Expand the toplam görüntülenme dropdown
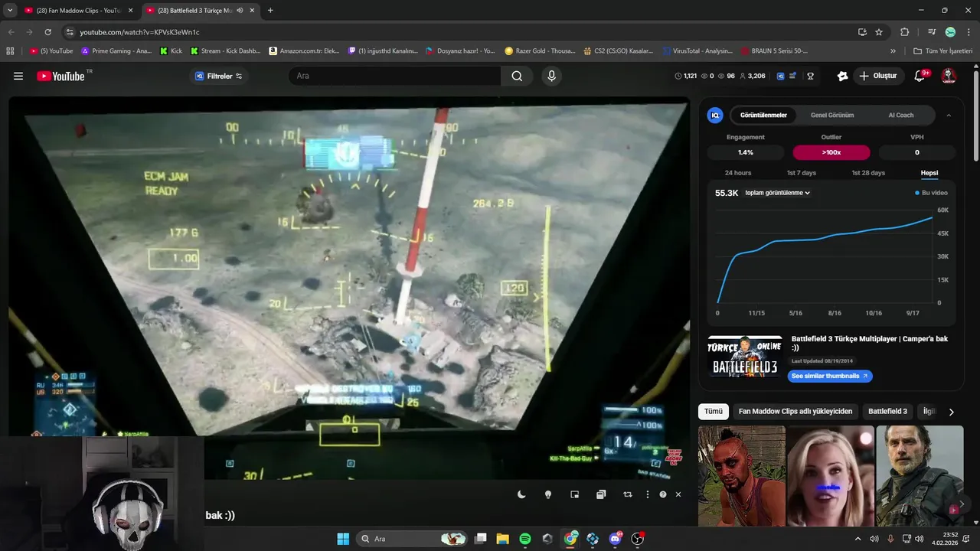Screen dimensions: 980x551 [777, 193]
